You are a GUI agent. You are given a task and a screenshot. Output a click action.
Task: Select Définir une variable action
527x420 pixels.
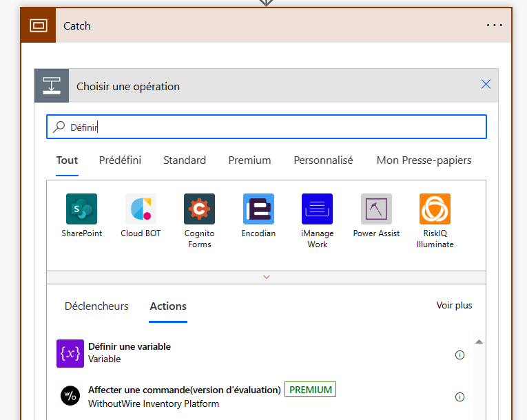(130, 346)
